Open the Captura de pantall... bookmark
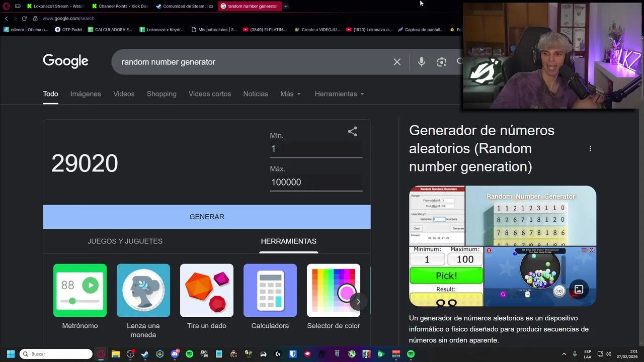The image size is (644, 362). (x=421, y=30)
